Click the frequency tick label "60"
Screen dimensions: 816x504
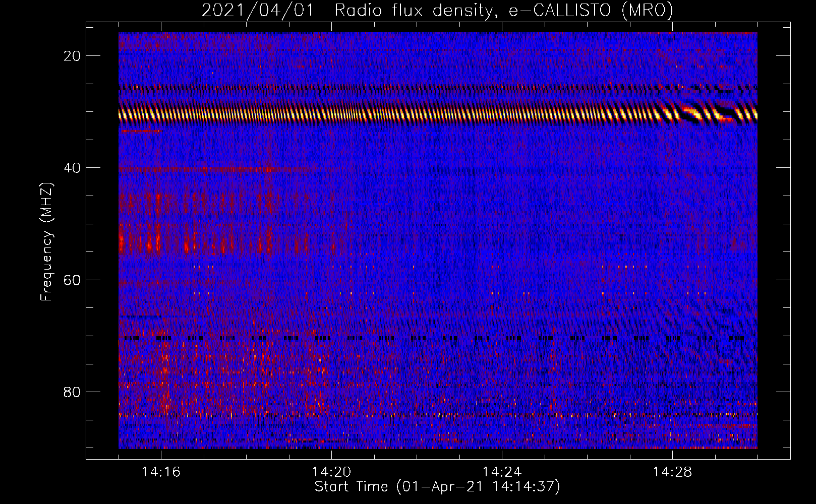[x=73, y=280]
